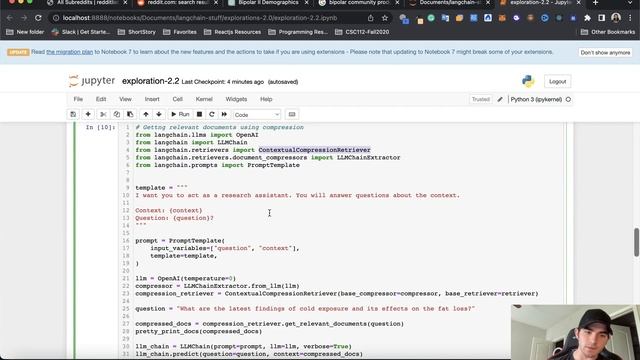This screenshot has width=640, height=360.
Task: Click the Python logo icon
Action: pyautogui.click(x=528, y=81)
